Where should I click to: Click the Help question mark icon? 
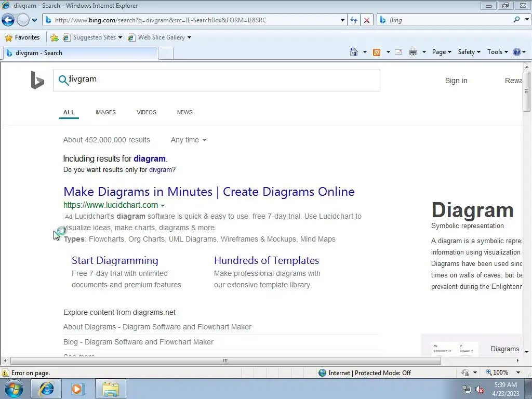point(517,52)
